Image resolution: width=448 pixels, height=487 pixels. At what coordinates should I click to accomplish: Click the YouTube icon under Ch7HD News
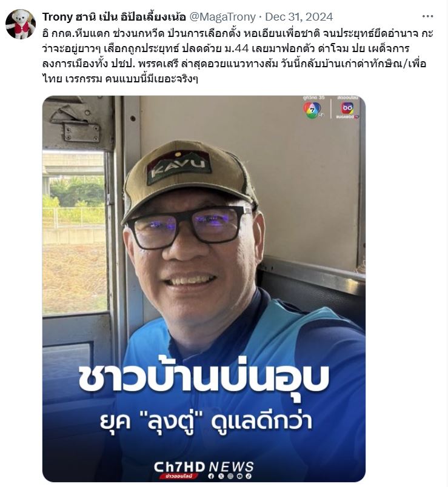[239, 476]
